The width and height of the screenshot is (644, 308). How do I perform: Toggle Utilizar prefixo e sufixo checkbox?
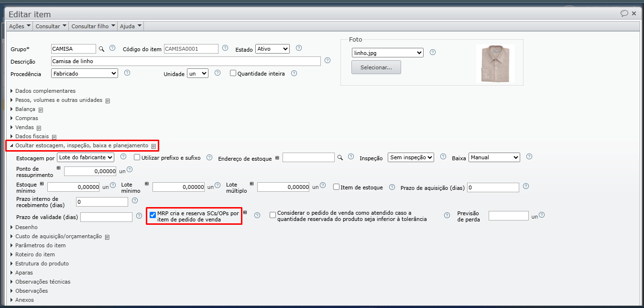[137, 157]
